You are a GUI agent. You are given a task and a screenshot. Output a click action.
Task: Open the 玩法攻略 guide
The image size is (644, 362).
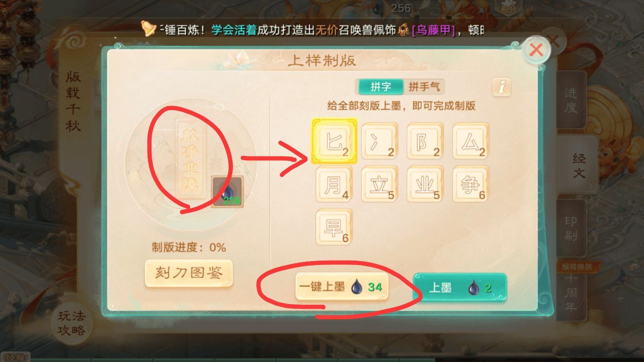tap(72, 323)
